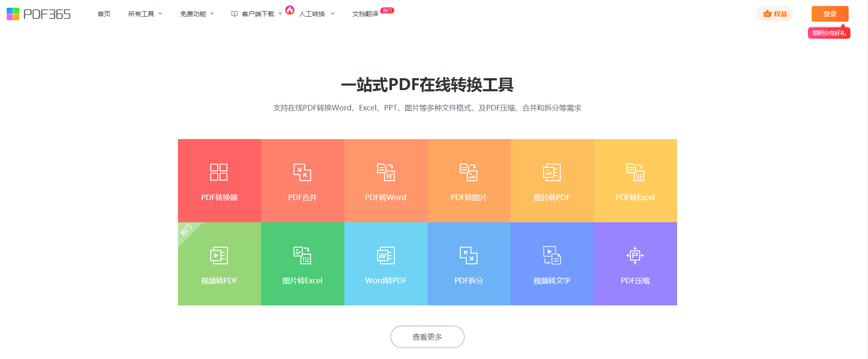Click the 图片转Excel icon
The image size is (868, 359).
pos(302,255)
